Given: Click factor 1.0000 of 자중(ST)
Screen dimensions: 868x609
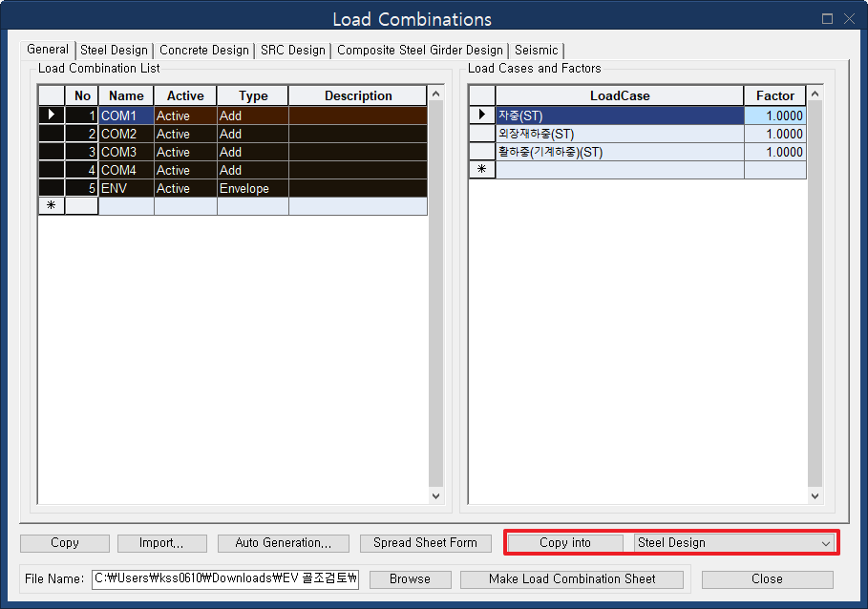Looking at the screenshot, I should 775,115.
